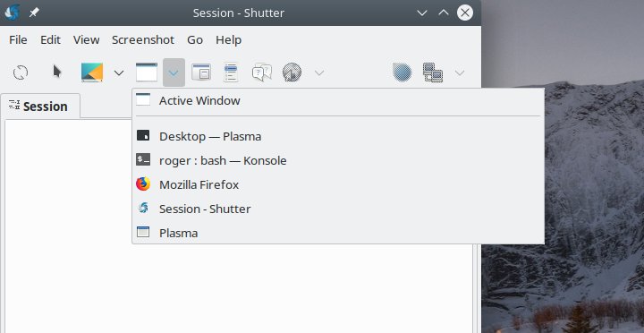The width and height of the screenshot is (644, 333).
Task: Select Session - Shutter from the list
Action: click(338, 209)
